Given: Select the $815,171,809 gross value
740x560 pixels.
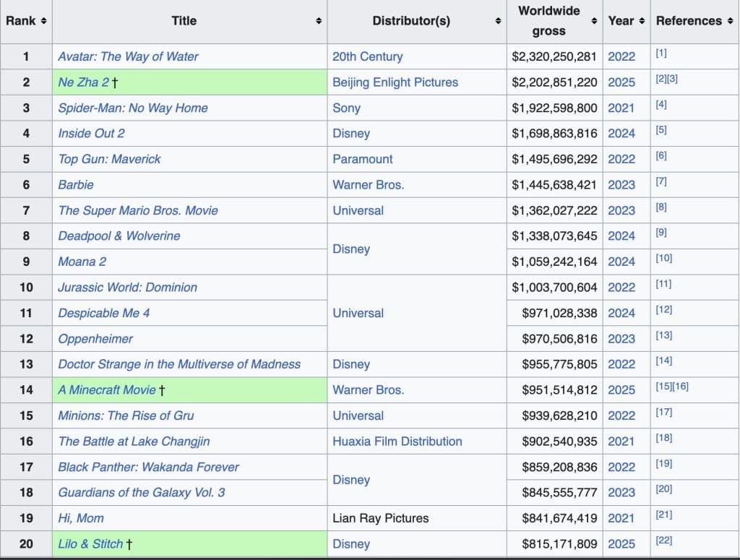Looking at the screenshot, I should click(560, 544).
